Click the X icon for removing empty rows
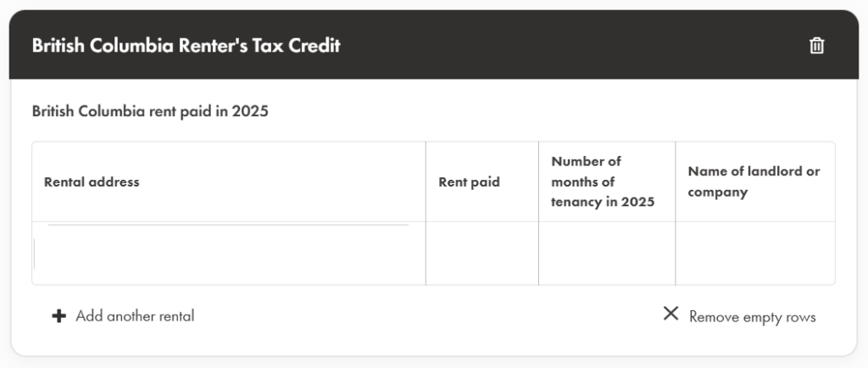 coord(670,314)
